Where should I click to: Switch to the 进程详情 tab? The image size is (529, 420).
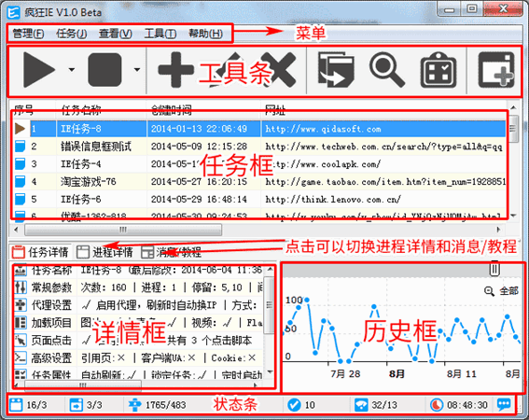coord(104,252)
